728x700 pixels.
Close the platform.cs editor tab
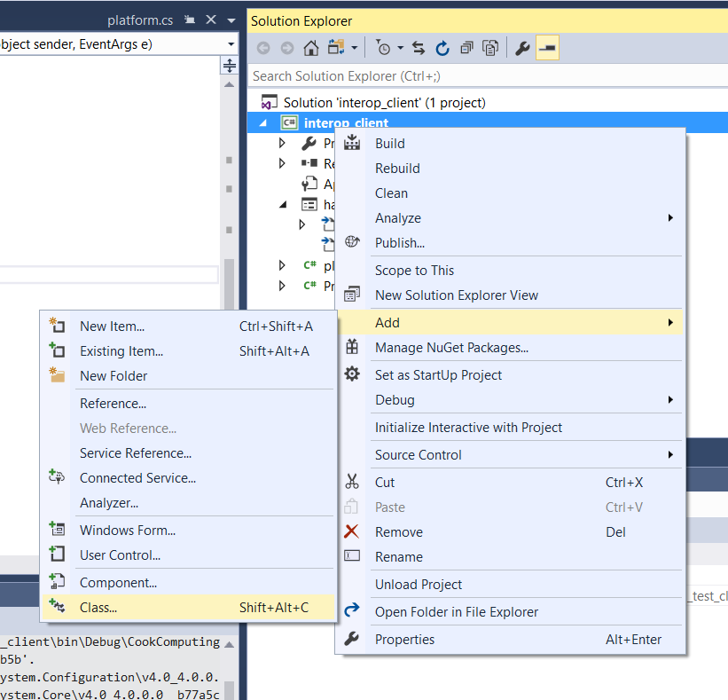(x=211, y=20)
